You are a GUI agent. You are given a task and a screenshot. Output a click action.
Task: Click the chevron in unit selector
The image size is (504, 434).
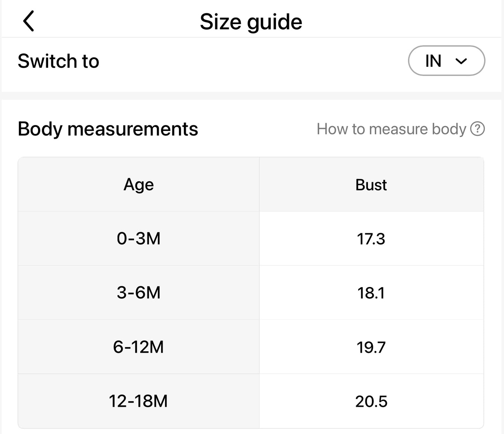(461, 61)
